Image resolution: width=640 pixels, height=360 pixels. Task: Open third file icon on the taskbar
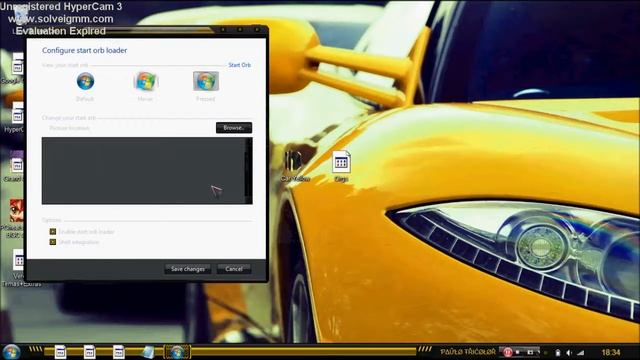point(118,352)
